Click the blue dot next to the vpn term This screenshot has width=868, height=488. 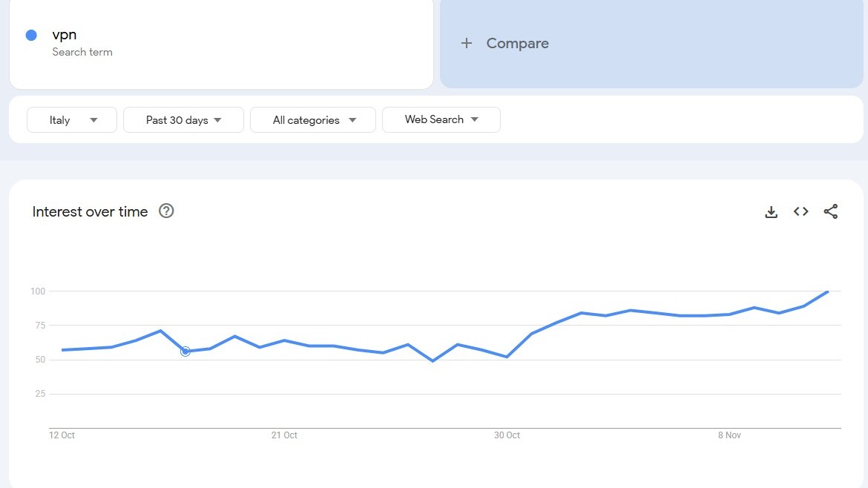click(x=30, y=35)
